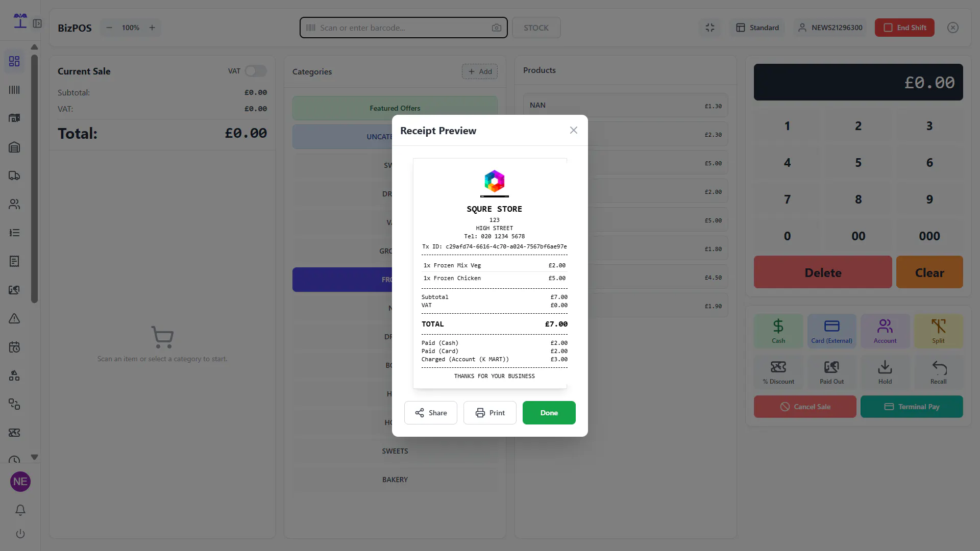The image size is (980, 551).
Task: Cancel the current sale
Action: coord(805,407)
